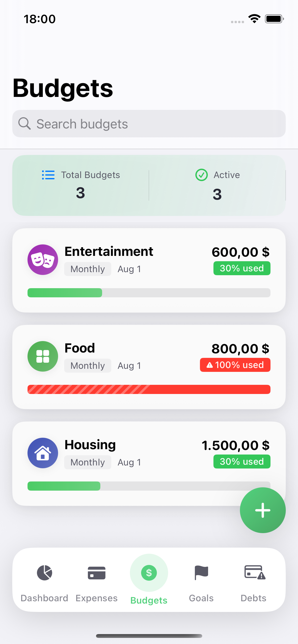Tap the blue Housing house icon
The height and width of the screenshot is (644, 298).
43,453
